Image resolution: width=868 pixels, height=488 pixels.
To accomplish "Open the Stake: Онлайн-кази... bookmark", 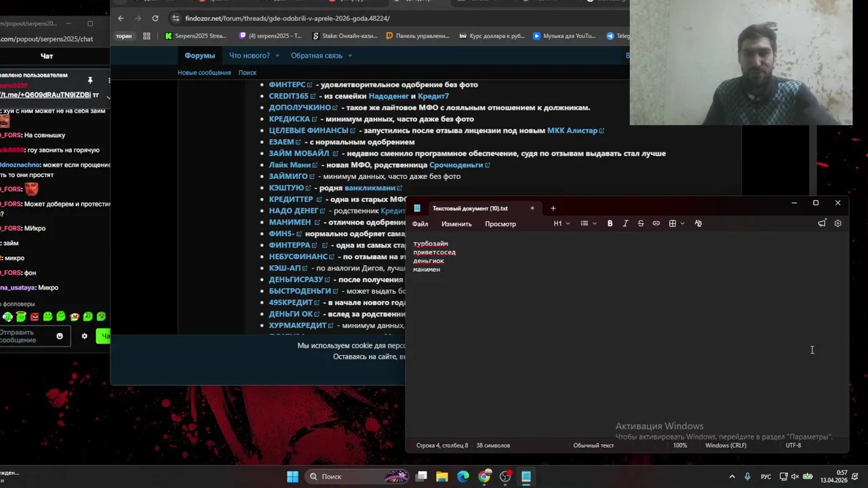I will pos(346,36).
